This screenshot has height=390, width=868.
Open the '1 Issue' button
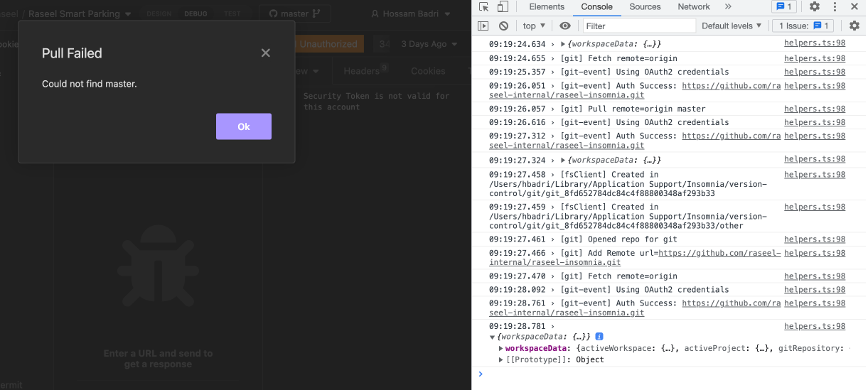tap(803, 26)
